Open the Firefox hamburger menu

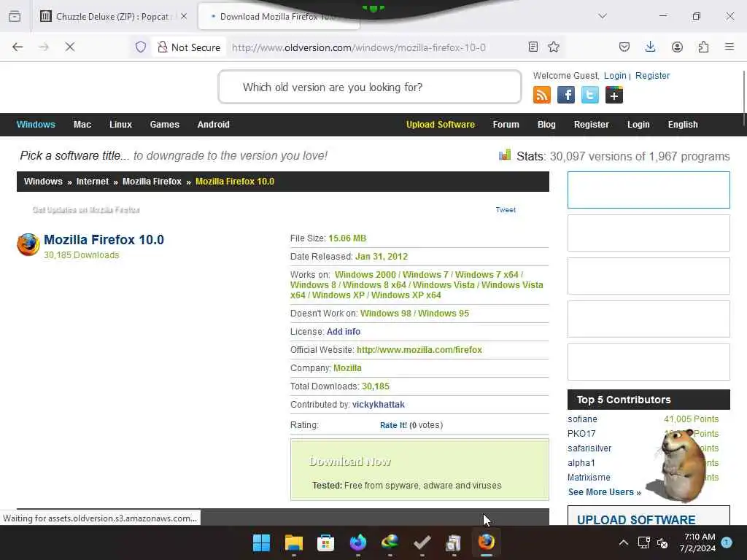click(729, 47)
